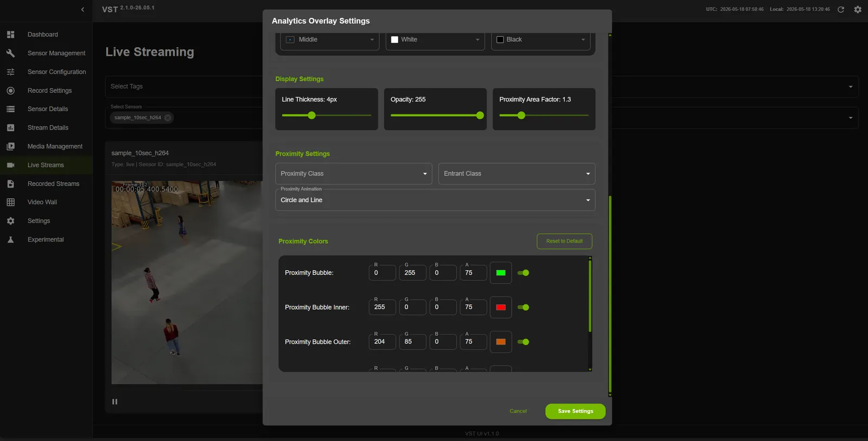The image size is (868, 441).
Task: Click the Proximity Bubble G value field
Action: pyautogui.click(x=413, y=273)
